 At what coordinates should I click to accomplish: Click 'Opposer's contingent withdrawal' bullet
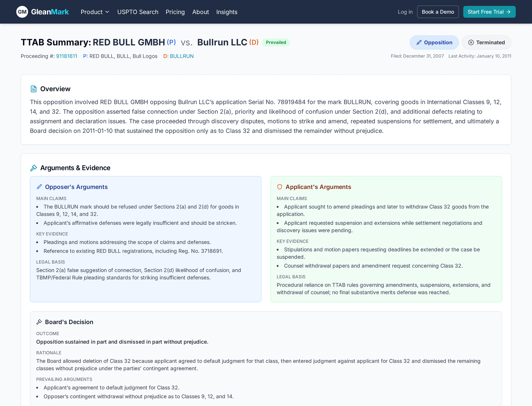pyautogui.click(x=139, y=396)
